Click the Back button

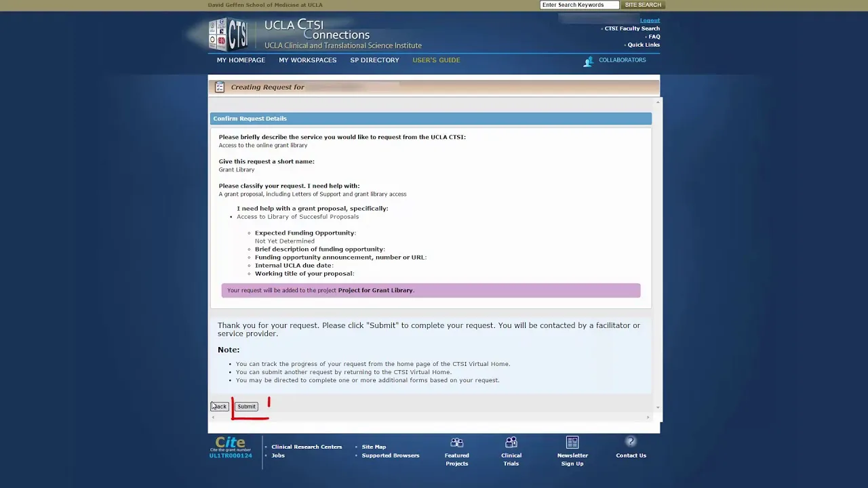click(219, 407)
